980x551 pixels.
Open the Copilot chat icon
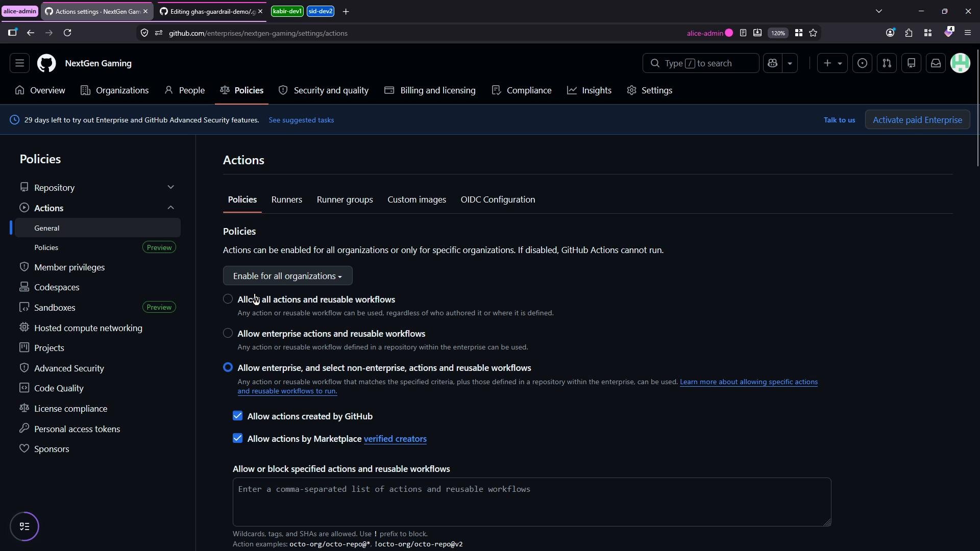(773, 63)
